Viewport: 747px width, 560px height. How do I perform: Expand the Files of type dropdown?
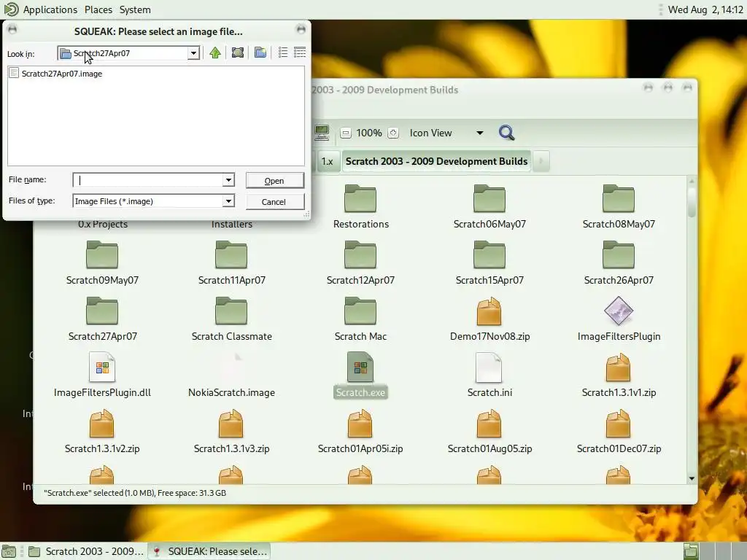pyautogui.click(x=228, y=201)
